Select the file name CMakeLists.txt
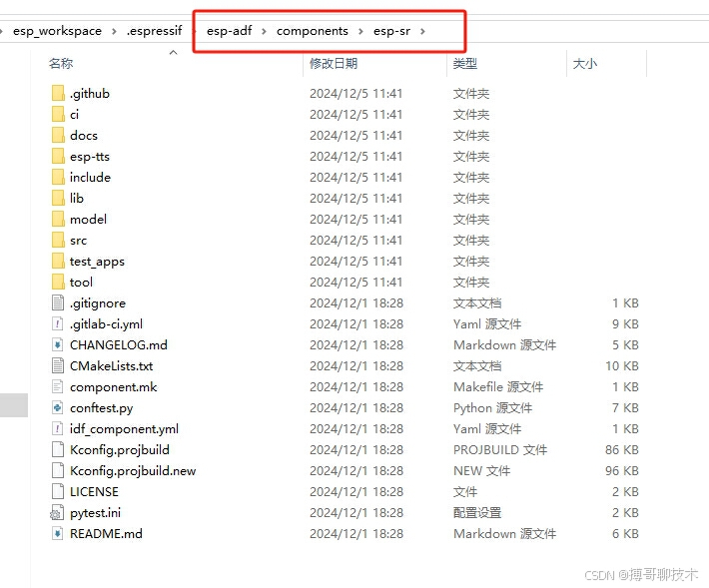709x588 pixels. [111, 366]
